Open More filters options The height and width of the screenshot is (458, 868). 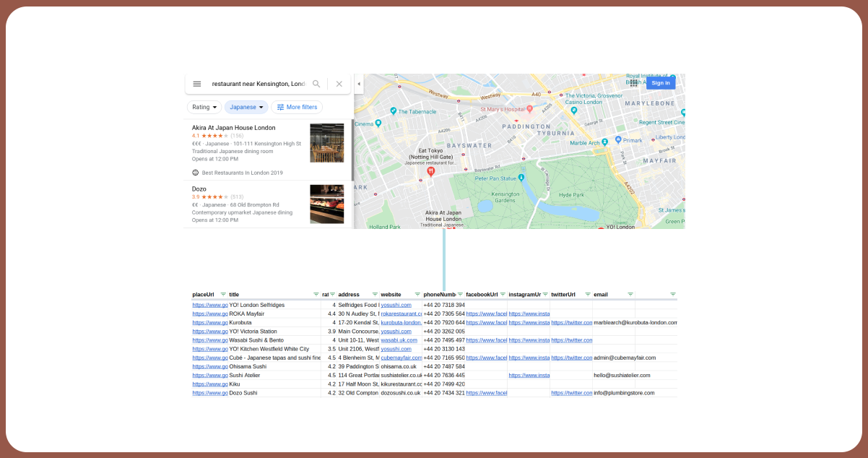click(x=297, y=107)
